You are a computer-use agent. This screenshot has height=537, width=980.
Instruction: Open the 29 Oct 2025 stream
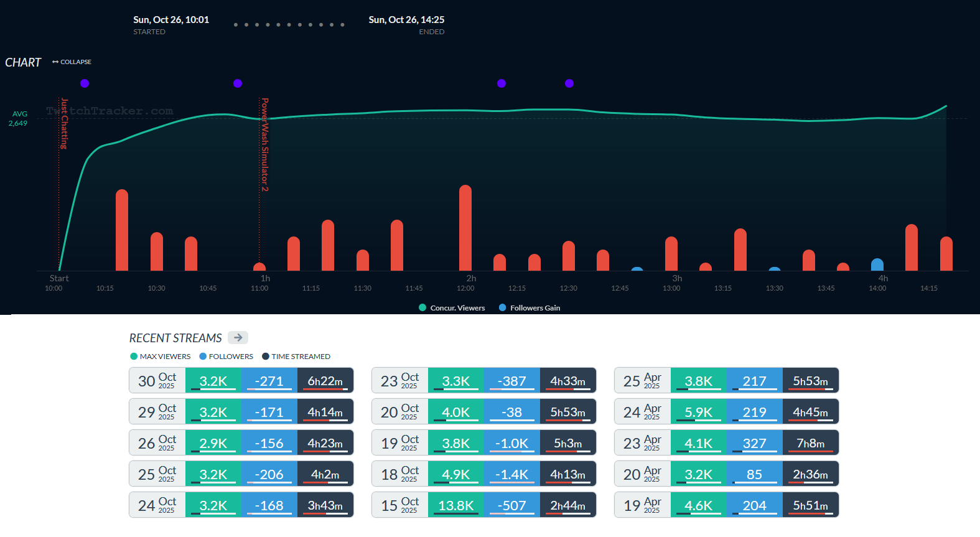pyautogui.click(x=157, y=411)
